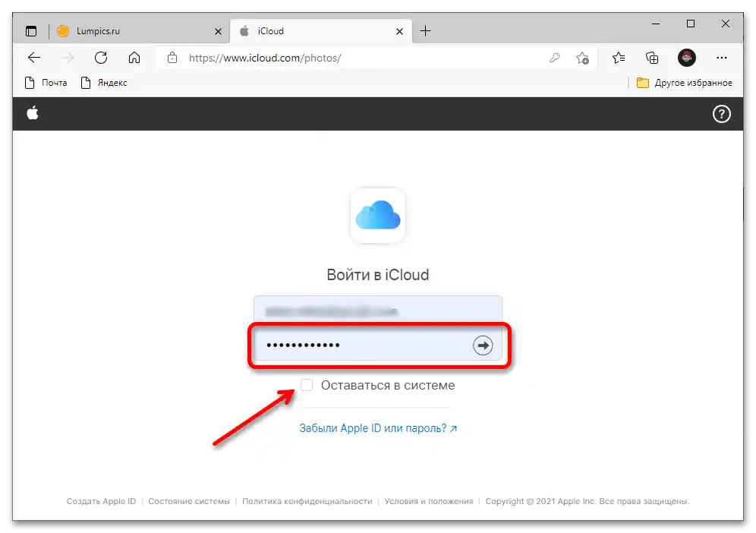Open the Состояние системы link
The height and width of the screenshot is (533, 756).
(x=189, y=501)
